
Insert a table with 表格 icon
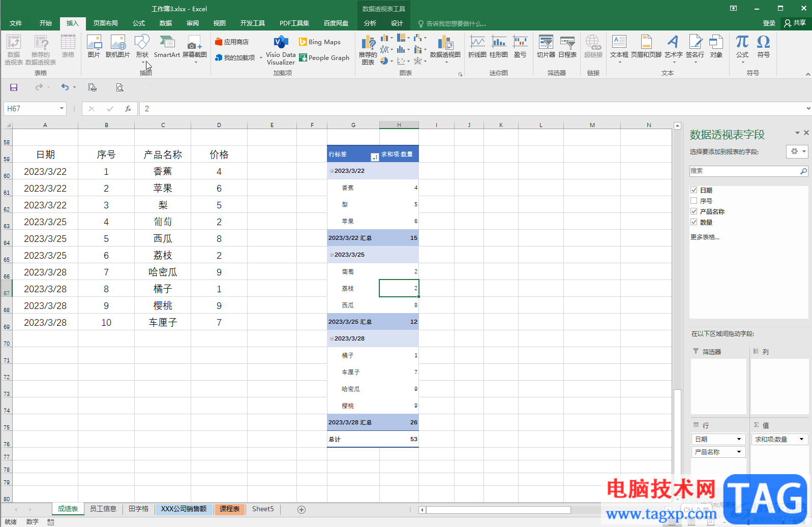[68, 46]
